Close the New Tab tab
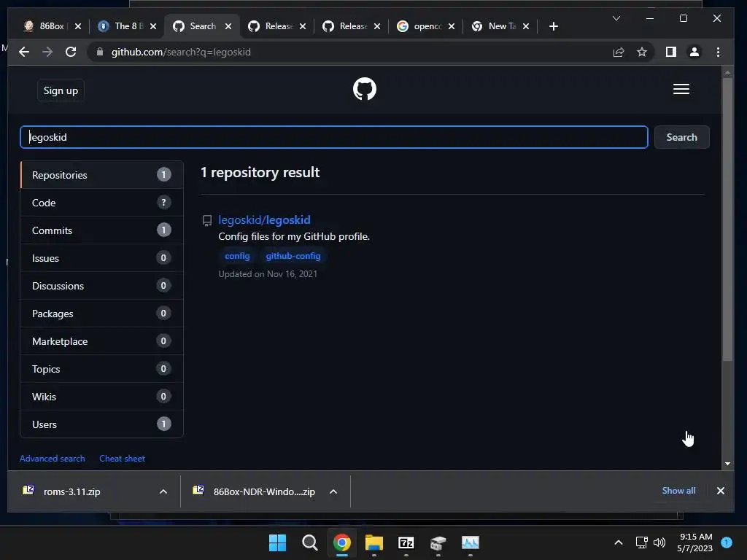The height and width of the screenshot is (560, 747). 526,26
